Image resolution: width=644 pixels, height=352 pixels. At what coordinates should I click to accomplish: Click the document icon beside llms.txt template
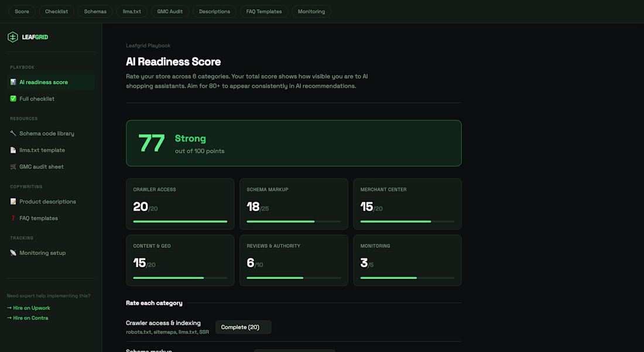pos(13,150)
